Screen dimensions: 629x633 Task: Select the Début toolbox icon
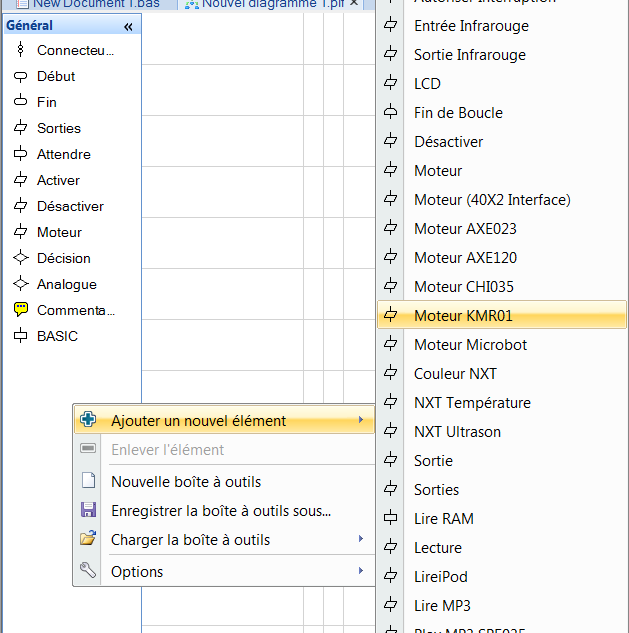click(20, 76)
